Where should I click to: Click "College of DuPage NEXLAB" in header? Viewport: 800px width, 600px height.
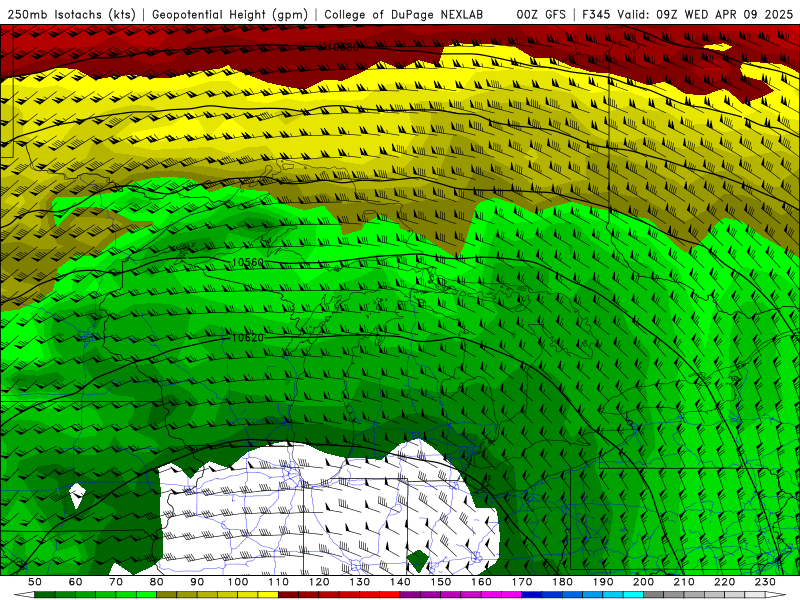pyautogui.click(x=404, y=14)
